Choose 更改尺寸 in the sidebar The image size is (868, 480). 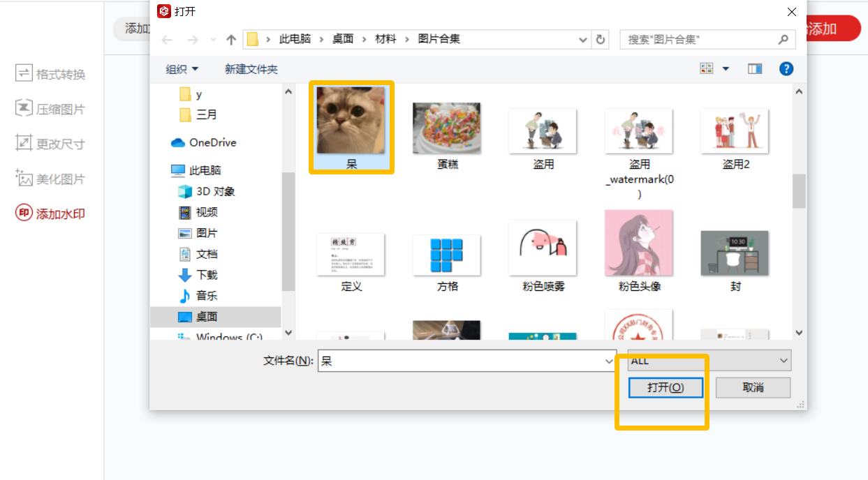pos(50,144)
